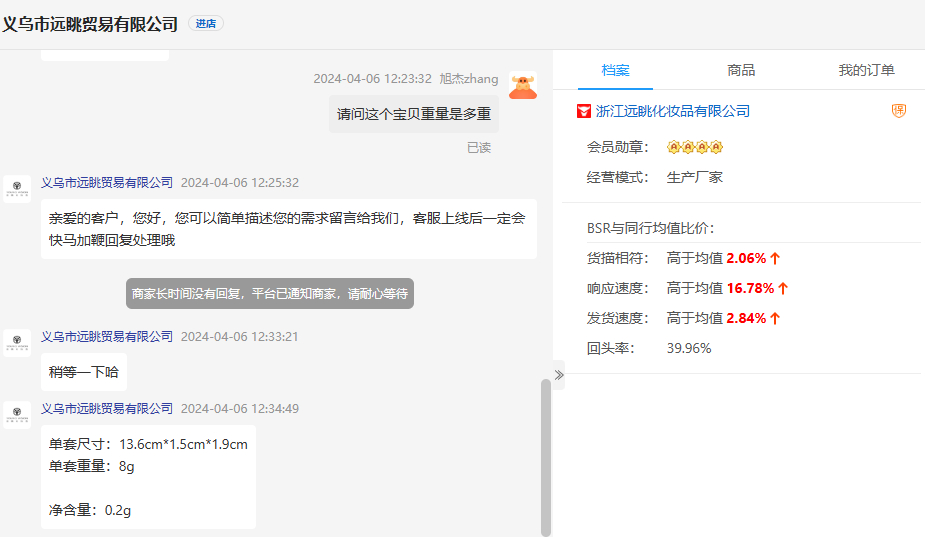Viewport: 925px width, 537px height.
Task: Click the gray 商家长时间没有回复 system notice
Action: pyautogui.click(x=269, y=294)
